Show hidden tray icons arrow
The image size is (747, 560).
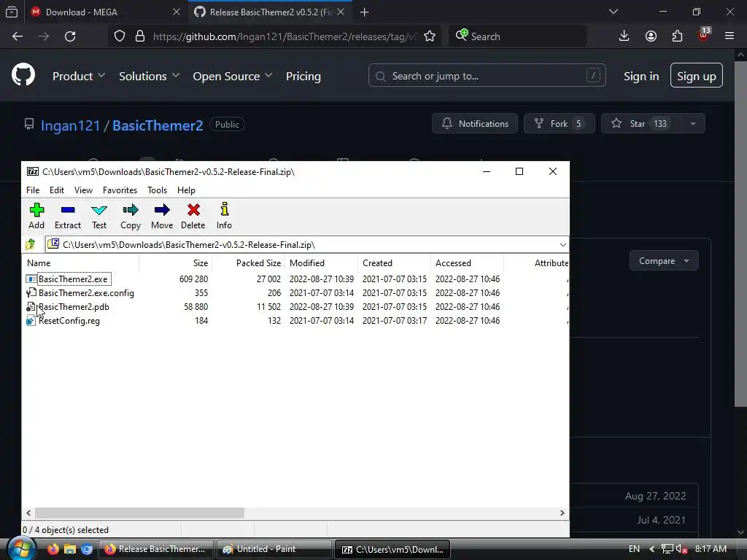point(652,549)
